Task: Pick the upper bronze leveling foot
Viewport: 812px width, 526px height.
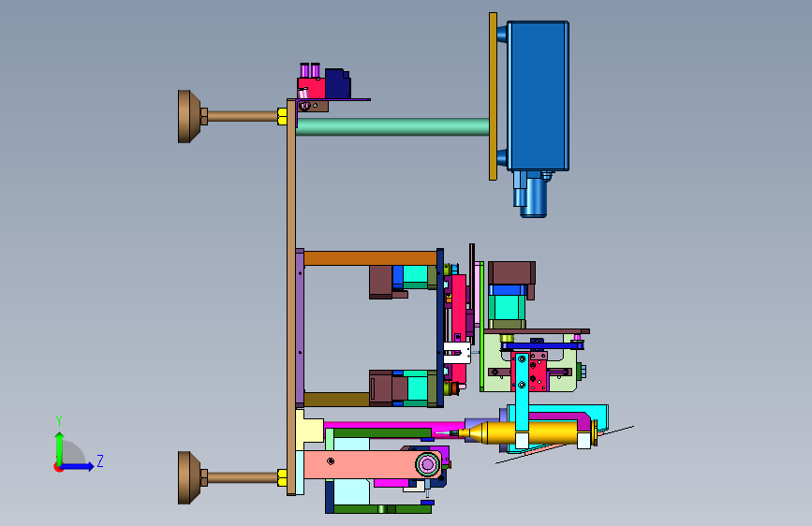Action: point(189,116)
